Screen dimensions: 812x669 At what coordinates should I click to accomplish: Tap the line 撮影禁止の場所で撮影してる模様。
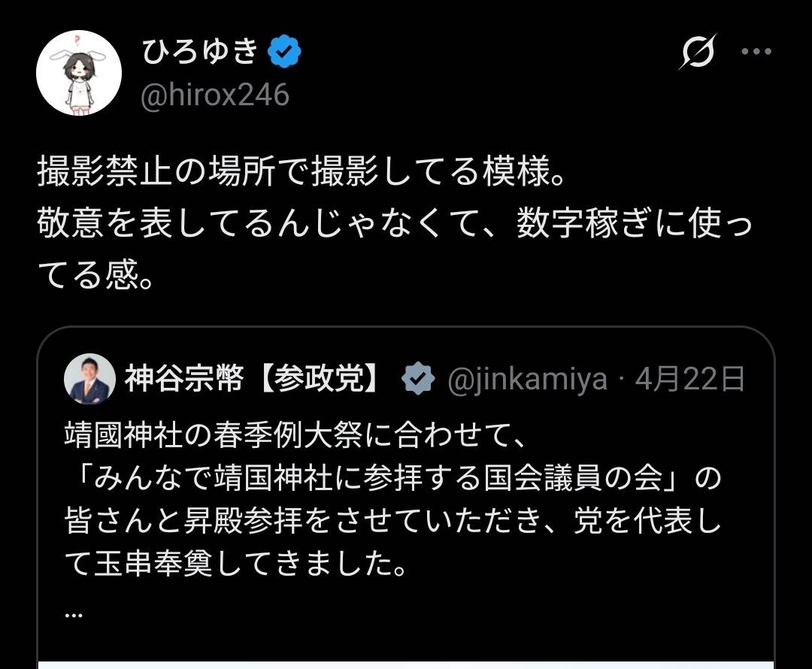click(x=301, y=175)
